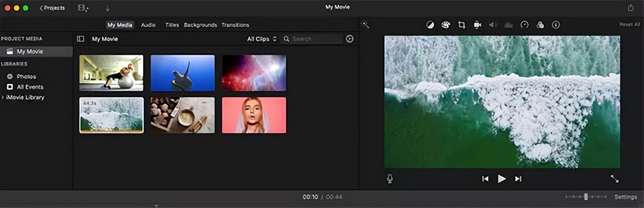Viewport: 644px width, 208px height.
Task: Switch to the Backgrounds tab
Action: pyautogui.click(x=200, y=25)
